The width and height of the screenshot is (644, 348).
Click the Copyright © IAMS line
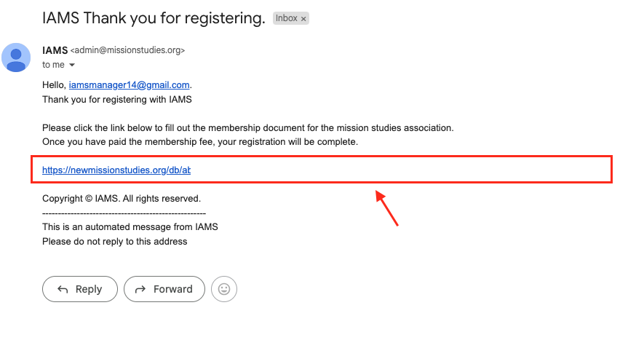click(x=122, y=198)
